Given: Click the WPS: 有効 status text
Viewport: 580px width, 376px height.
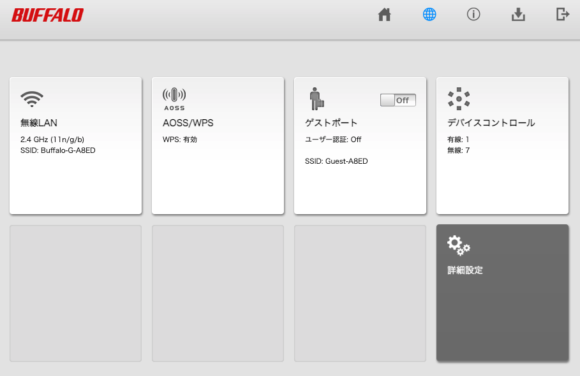Looking at the screenshot, I should tap(180, 140).
